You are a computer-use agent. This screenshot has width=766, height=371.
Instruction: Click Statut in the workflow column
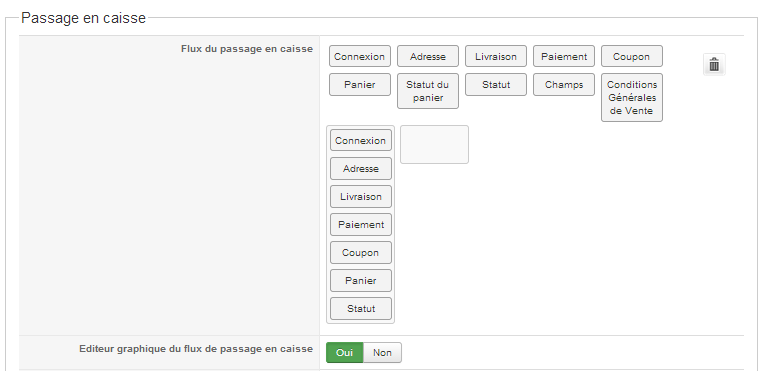tap(361, 308)
